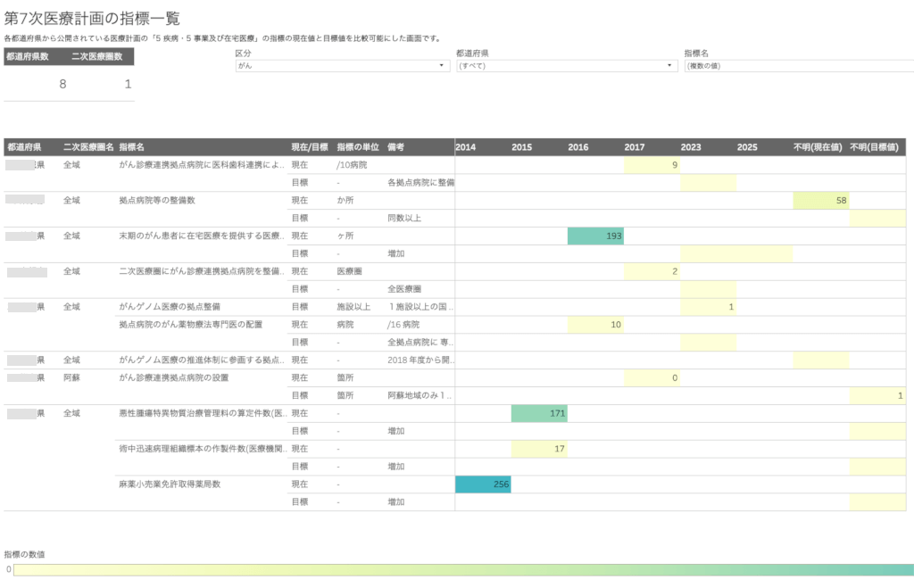
Task: Click the 都道府県数 summary card header
Action: pyautogui.click(x=25, y=56)
